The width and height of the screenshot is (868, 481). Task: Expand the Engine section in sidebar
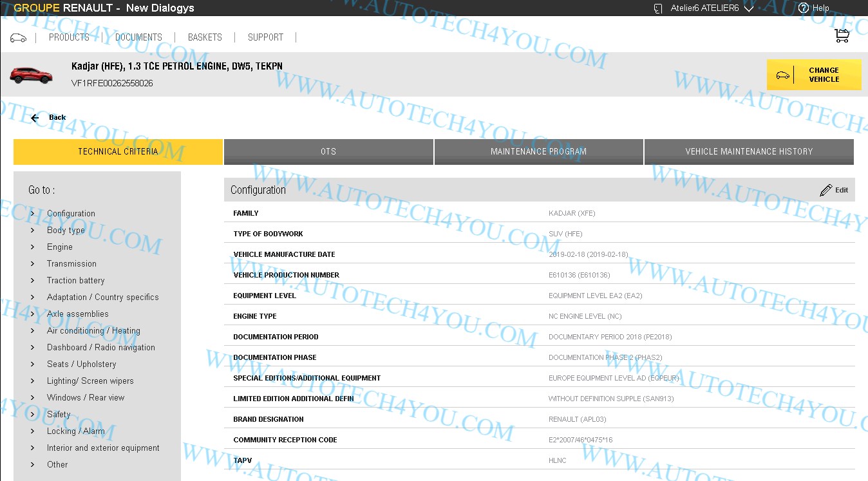(59, 247)
